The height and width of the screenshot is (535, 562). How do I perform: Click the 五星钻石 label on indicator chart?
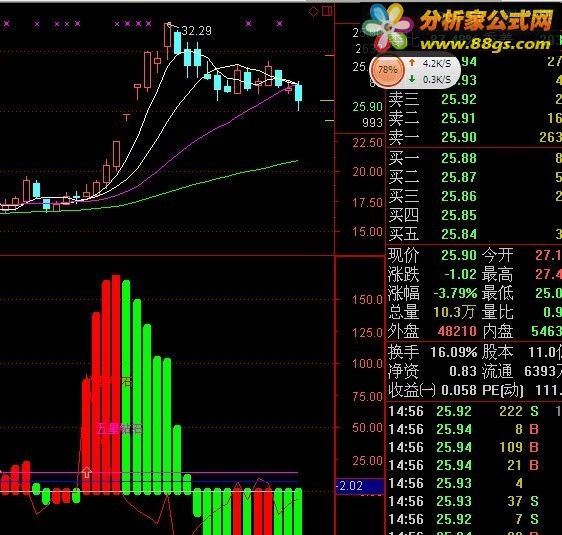(119, 429)
